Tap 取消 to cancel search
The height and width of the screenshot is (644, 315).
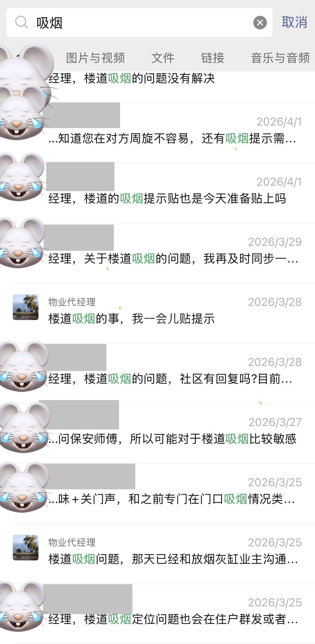coord(294,22)
